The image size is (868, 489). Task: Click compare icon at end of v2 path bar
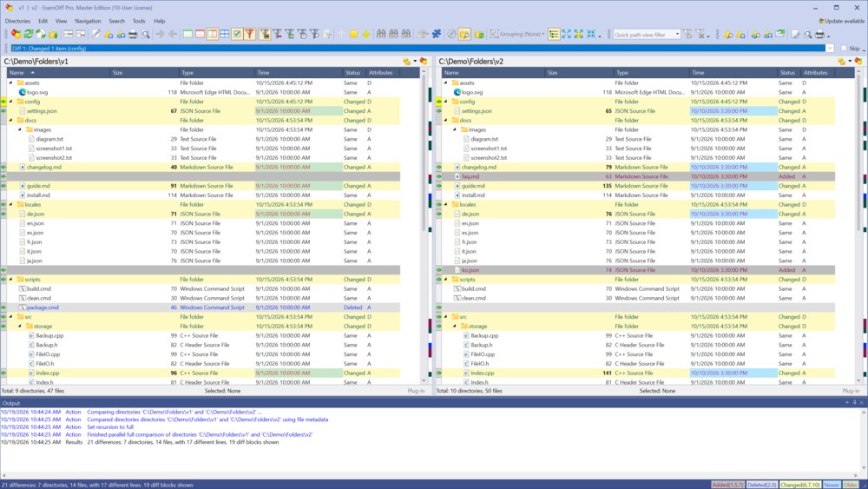(858, 62)
